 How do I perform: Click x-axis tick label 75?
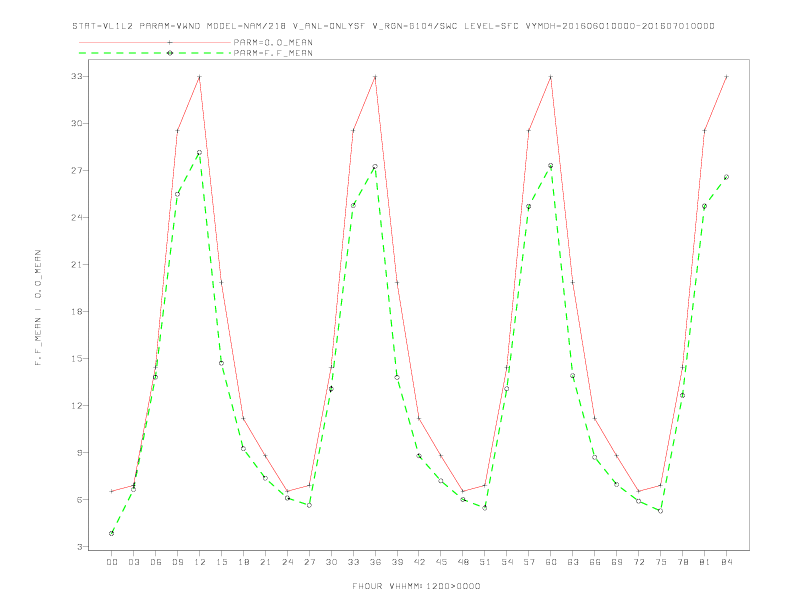[661, 562]
